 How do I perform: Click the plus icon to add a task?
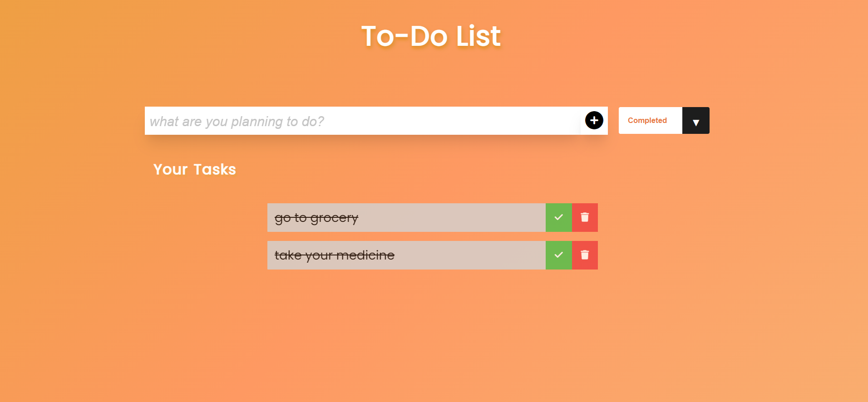pyautogui.click(x=594, y=120)
